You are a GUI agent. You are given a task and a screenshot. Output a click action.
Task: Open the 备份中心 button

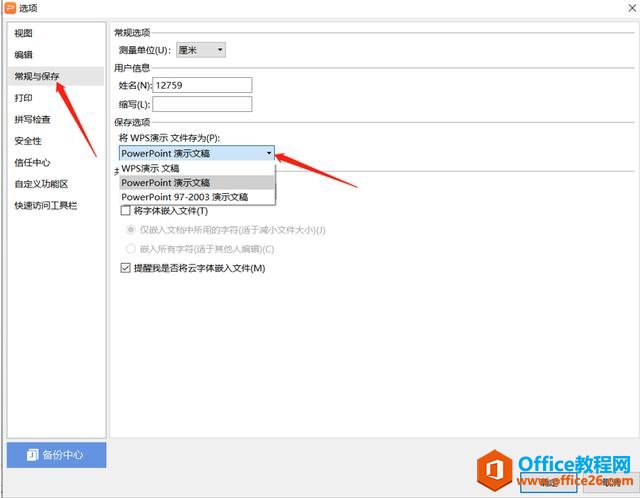[x=56, y=455]
